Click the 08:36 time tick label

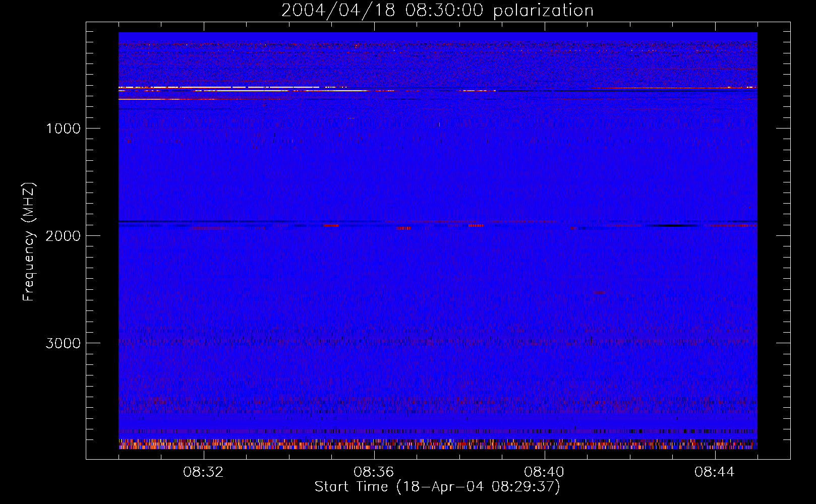(x=374, y=472)
